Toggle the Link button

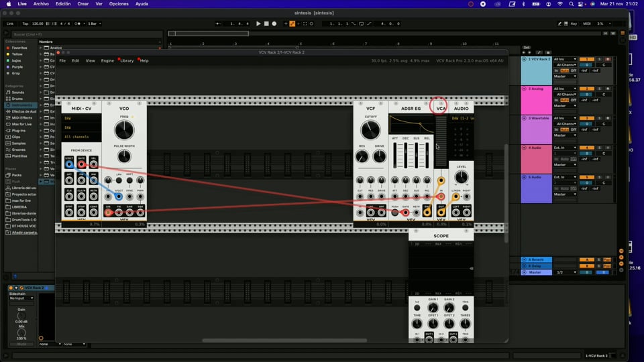point(10,24)
